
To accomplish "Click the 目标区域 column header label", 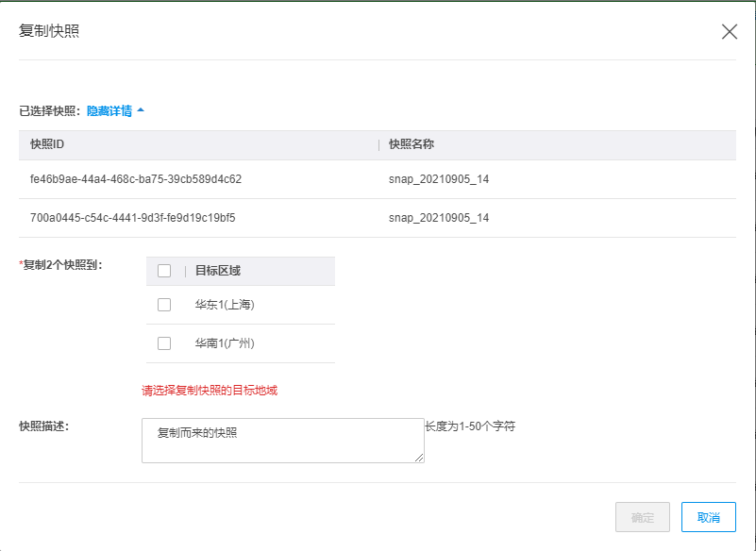I will [217, 271].
